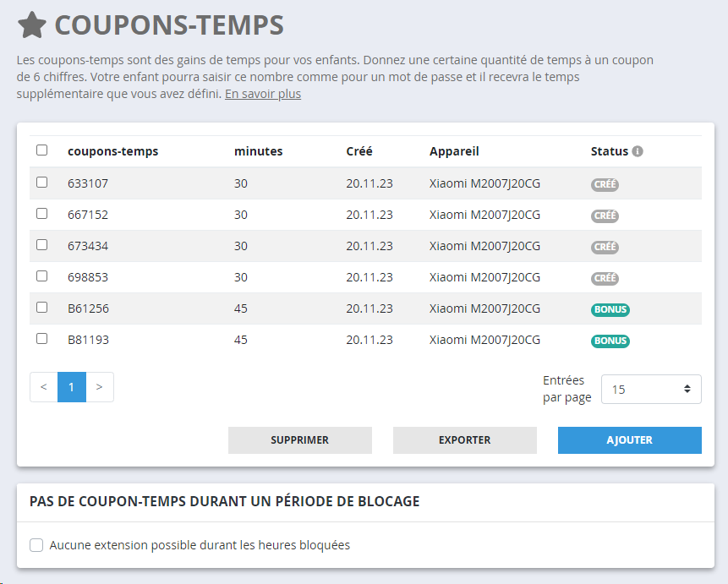Image resolution: width=728 pixels, height=584 pixels.
Task: Click the 'Appareil' column header
Action: (x=454, y=151)
